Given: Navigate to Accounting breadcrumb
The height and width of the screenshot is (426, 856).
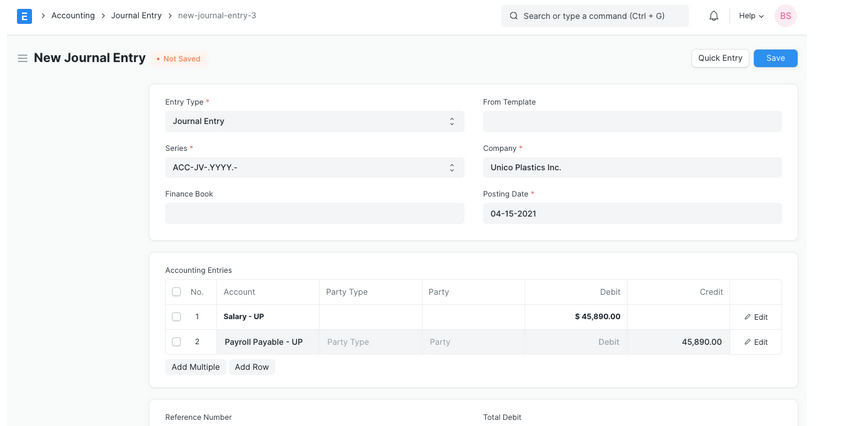Looking at the screenshot, I should tap(73, 16).
